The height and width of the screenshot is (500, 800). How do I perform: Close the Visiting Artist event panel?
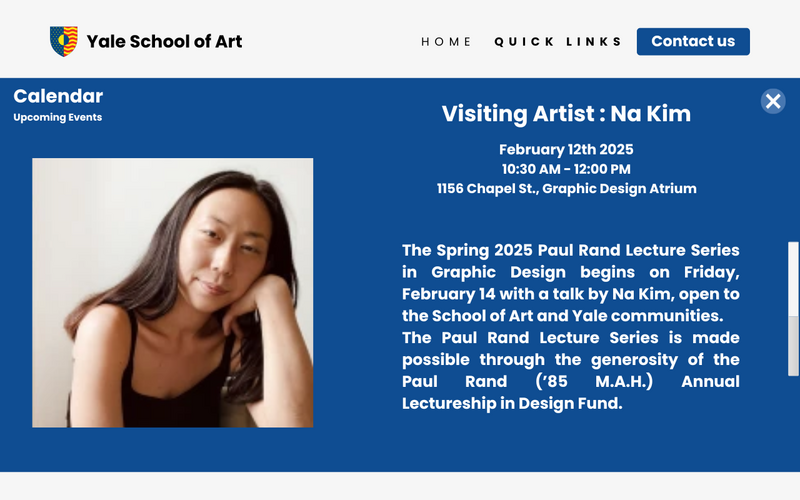pyautogui.click(x=773, y=101)
